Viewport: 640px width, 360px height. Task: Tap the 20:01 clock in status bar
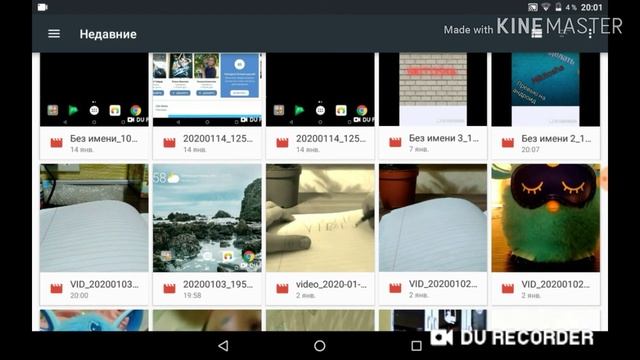click(591, 7)
